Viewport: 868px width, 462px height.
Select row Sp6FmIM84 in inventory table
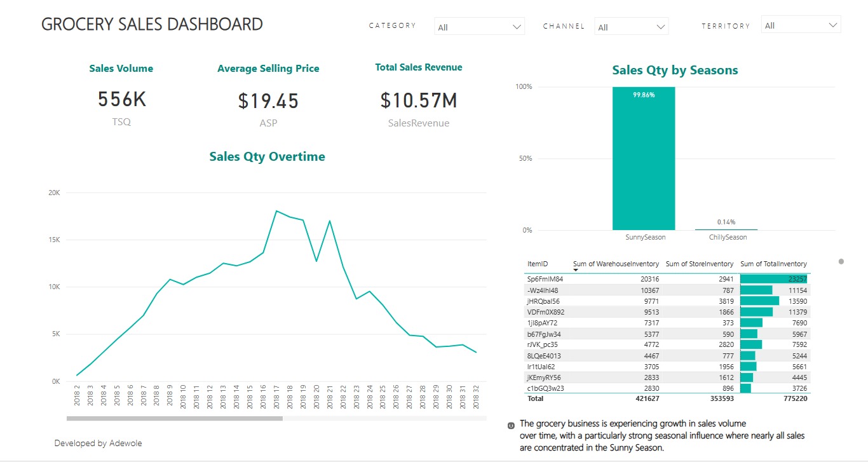[x=545, y=279]
